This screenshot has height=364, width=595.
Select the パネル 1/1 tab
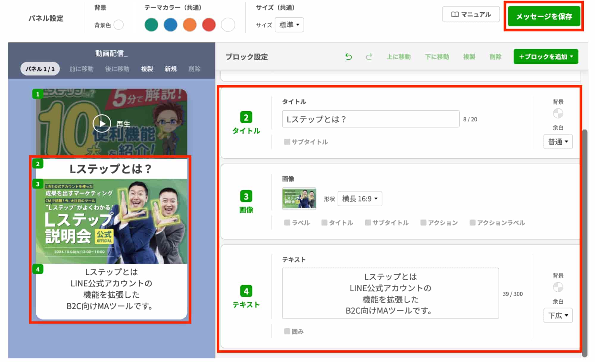tap(40, 69)
